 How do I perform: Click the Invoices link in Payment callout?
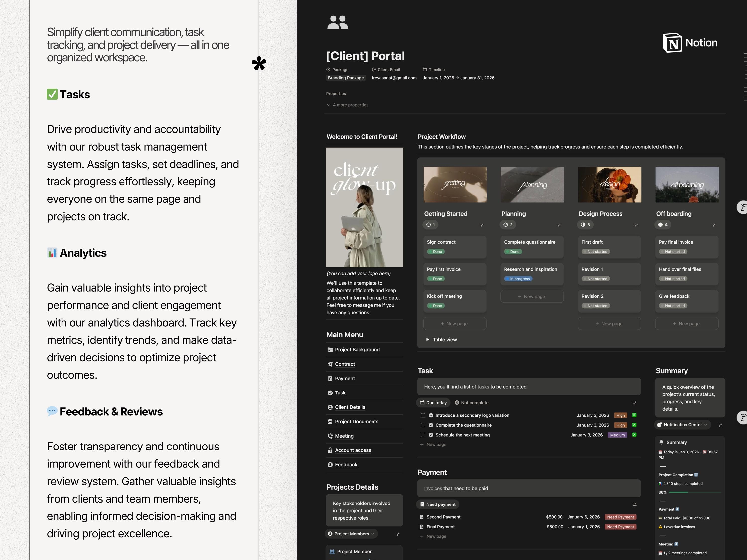click(x=433, y=488)
